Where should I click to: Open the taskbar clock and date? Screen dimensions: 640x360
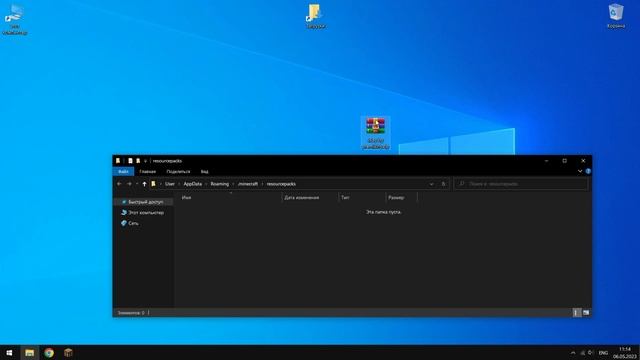coord(624,353)
